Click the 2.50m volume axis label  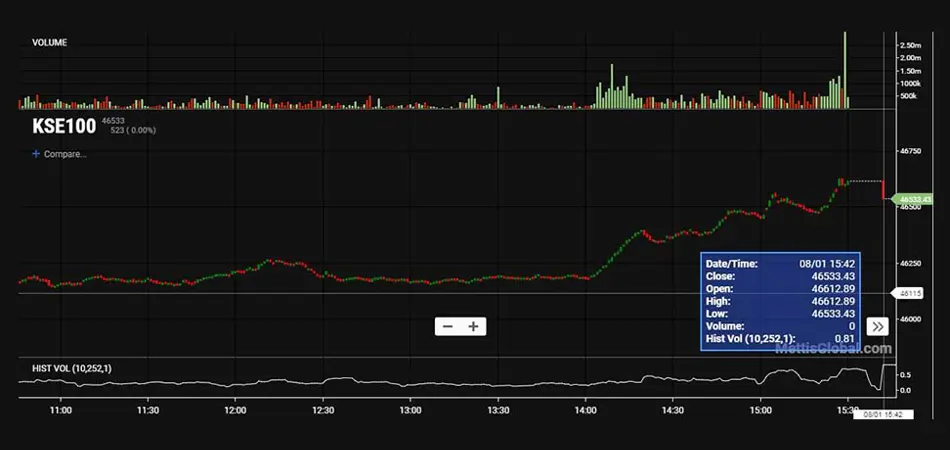pyautogui.click(x=910, y=46)
